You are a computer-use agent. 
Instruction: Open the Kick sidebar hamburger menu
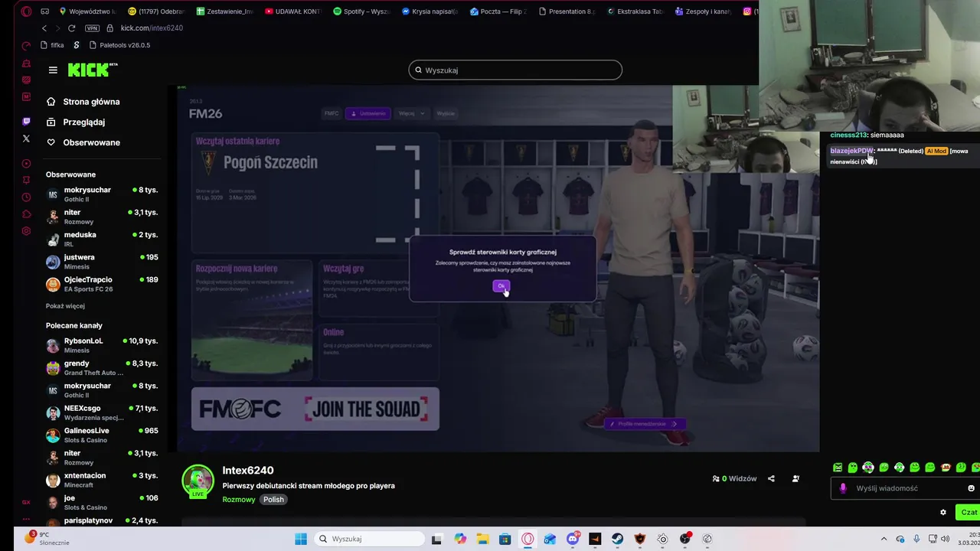tap(53, 70)
